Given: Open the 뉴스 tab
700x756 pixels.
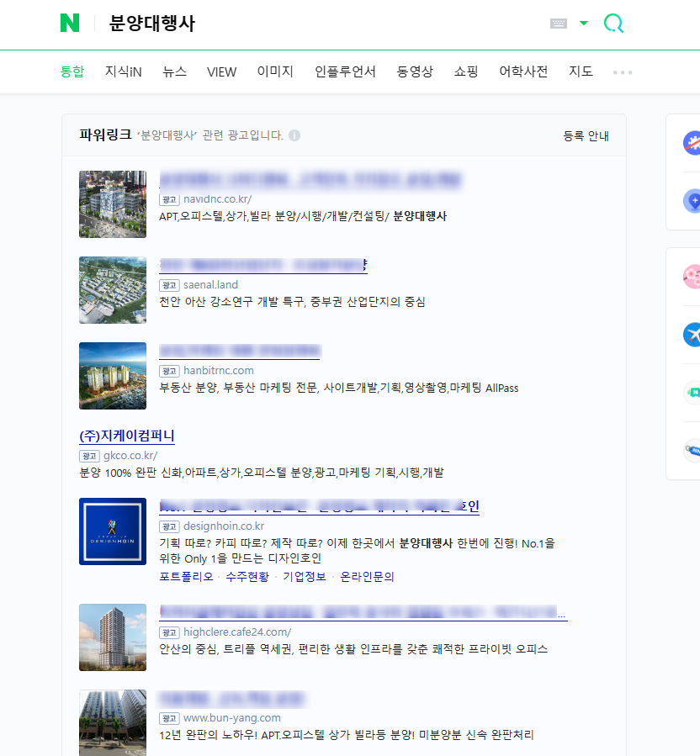Looking at the screenshot, I should pos(175,71).
